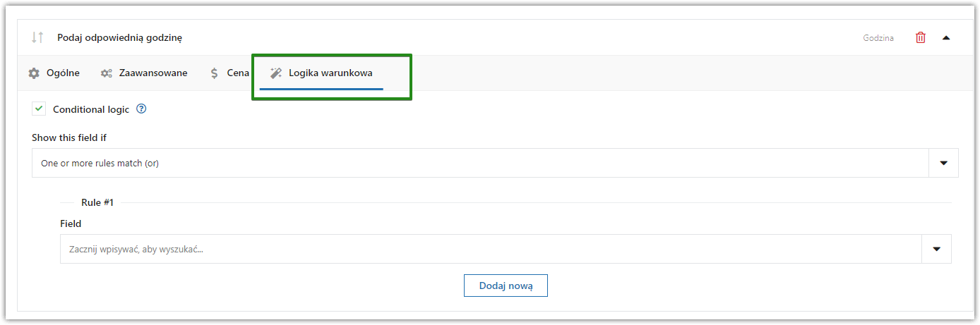This screenshot has width=980, height=325.
Task: Select the Ogólne tab label
Action: pyautogui.click(x=63, y=73)
